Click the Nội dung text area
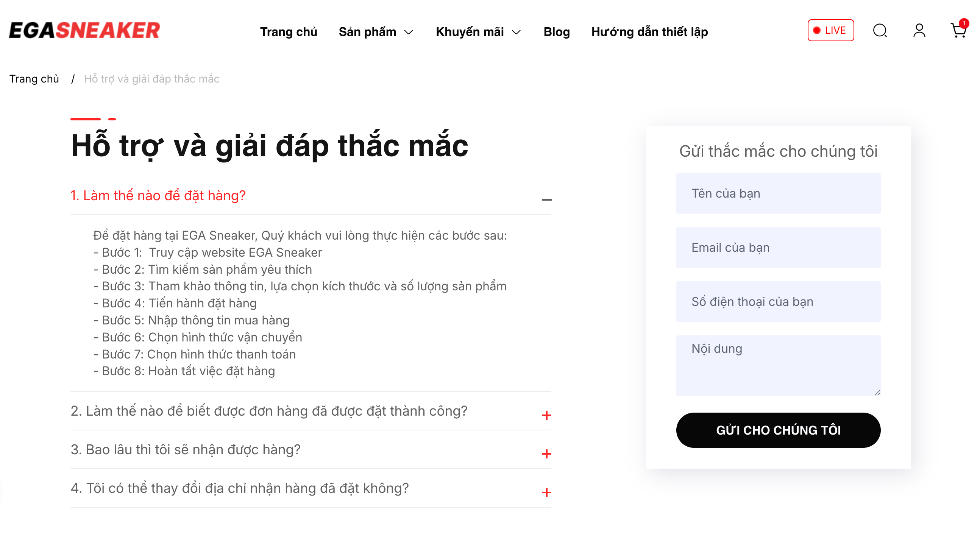Screen dimensions: 980x533 (778, 365)
